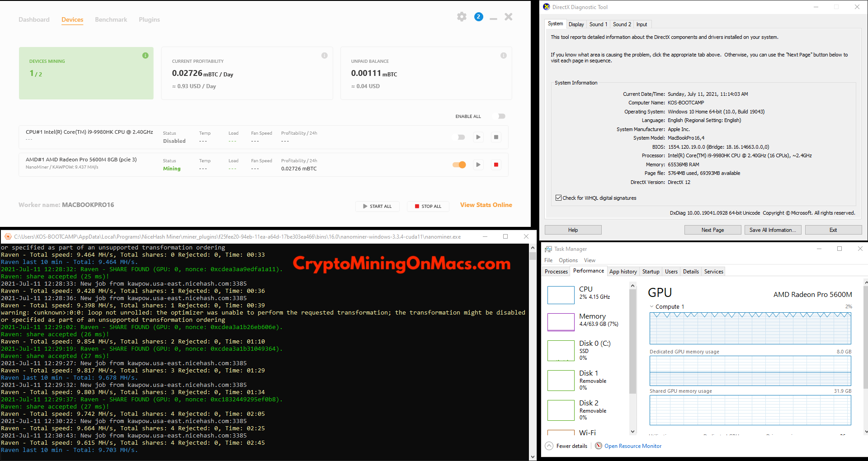Uncheck Check for WHQL digital signatures

click(x=558, y=198)
